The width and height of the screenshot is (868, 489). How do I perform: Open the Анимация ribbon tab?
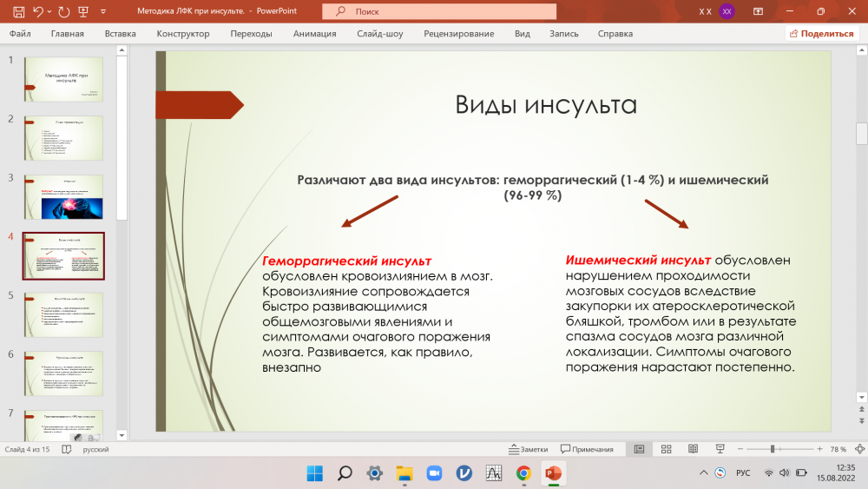pyautogui.click(x=314, y=34)
